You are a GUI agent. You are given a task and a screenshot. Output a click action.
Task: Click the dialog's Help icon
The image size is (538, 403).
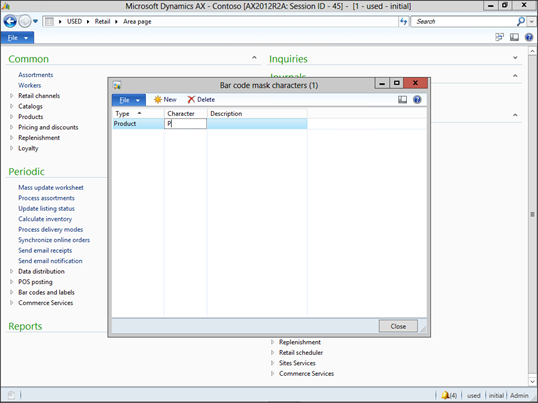coord(417,99)
